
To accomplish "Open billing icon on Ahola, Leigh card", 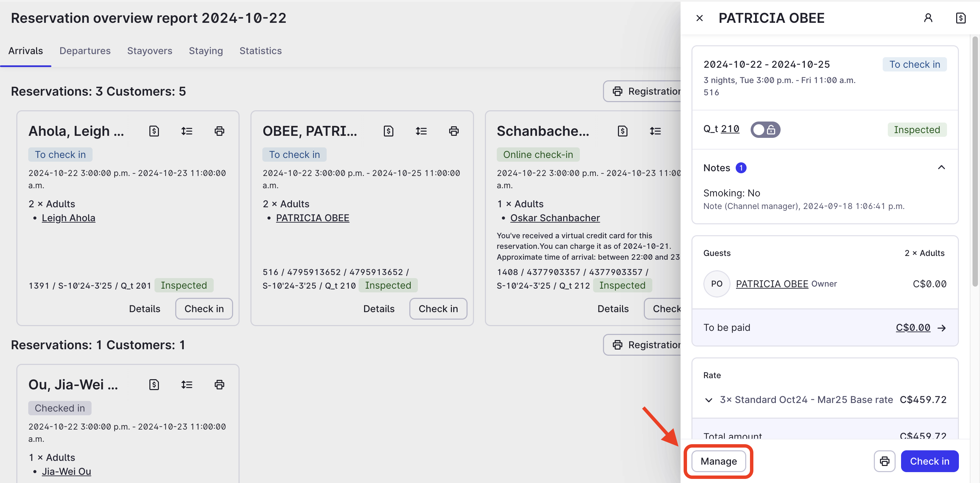I will pyautogui.click(x=154, y=131).
